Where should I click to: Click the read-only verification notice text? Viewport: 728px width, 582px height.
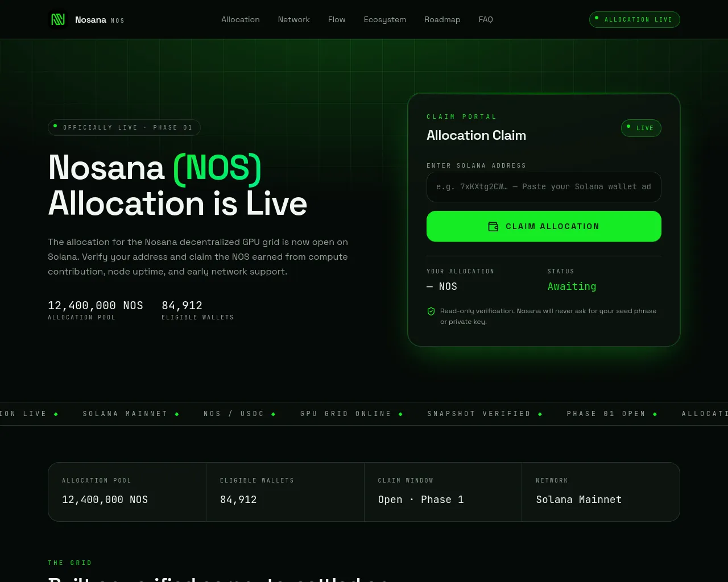point(548,317)
